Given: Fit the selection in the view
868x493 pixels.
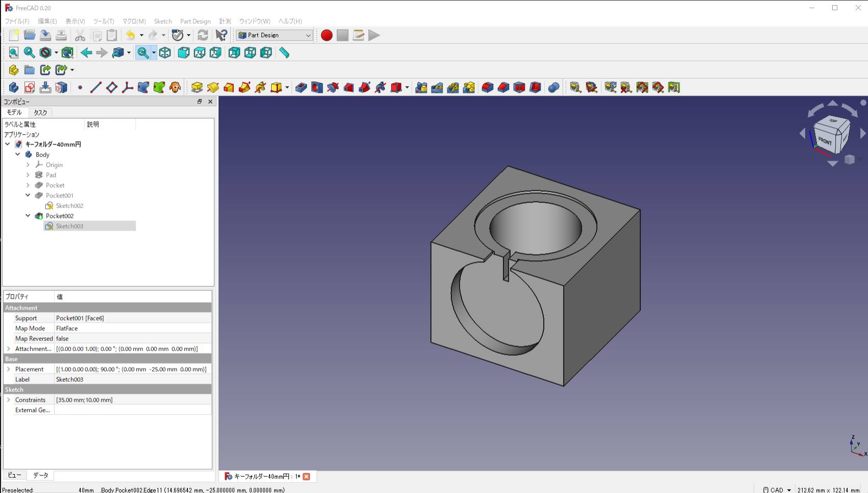Looking at the screenshot, I should (30, 53).
